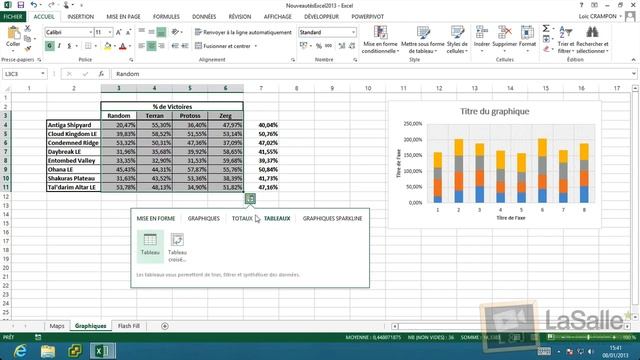Increase the font size
Viewport: 640px width, 360px height.
(x=119, y=32)
